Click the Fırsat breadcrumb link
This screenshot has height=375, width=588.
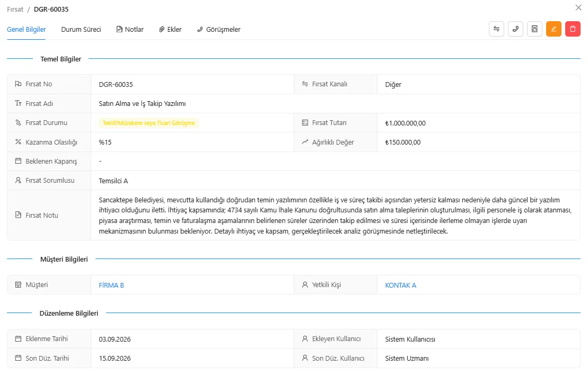coord(15,10)
